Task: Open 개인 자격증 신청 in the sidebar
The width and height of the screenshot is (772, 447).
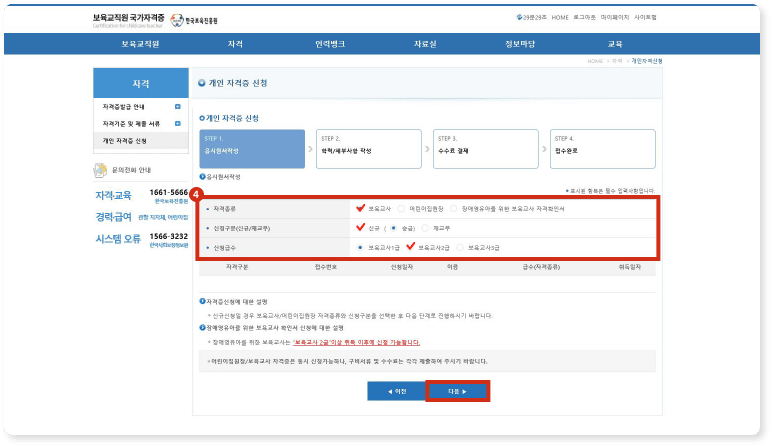Action: [141, 141]
